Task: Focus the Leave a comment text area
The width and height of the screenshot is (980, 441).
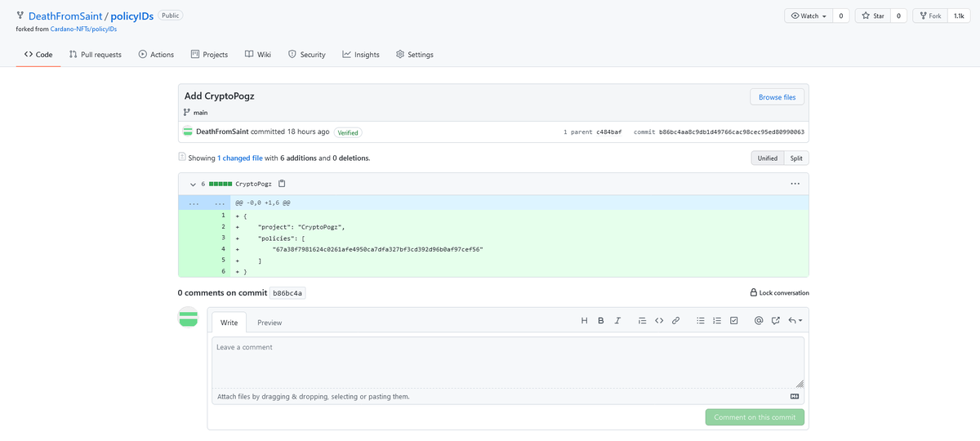Action: coord(508,363)
